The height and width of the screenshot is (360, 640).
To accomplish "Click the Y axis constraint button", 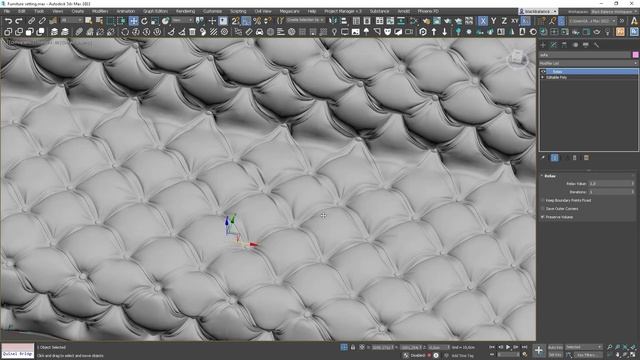I will pos(493,21).
